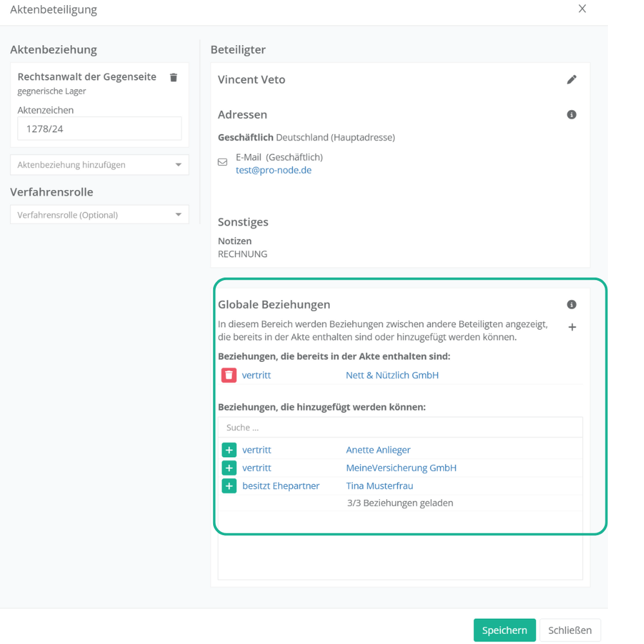Screen dimensions: 644x644
Task: Add vertritt relation to MeineVersicherung GmbH
Action: pos(229,468)
